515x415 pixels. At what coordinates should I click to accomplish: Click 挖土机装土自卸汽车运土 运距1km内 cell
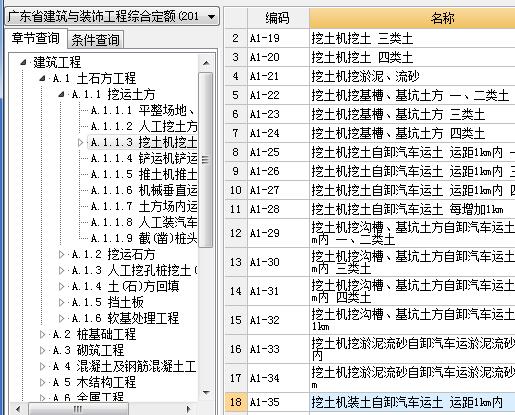click(x=412, y=402)
